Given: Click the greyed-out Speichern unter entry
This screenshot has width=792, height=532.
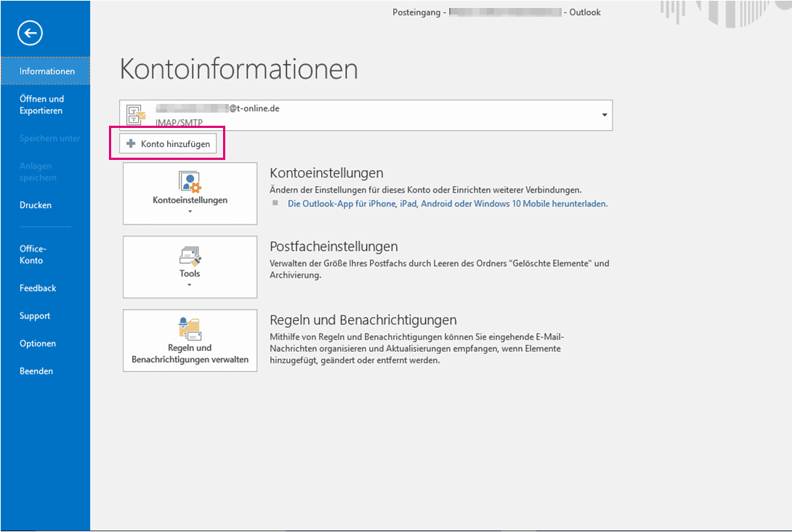Looking at the screenshot, I should tap(49, 138).
